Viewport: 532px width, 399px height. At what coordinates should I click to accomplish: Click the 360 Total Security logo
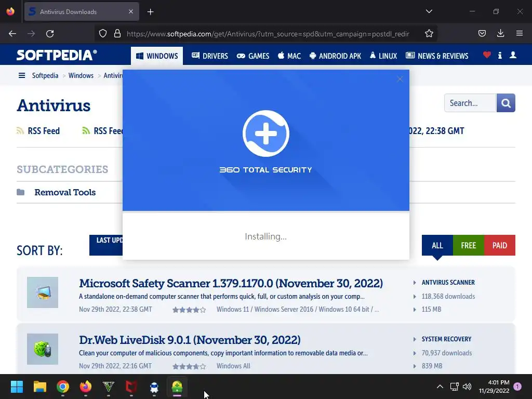tap(265, 134)
